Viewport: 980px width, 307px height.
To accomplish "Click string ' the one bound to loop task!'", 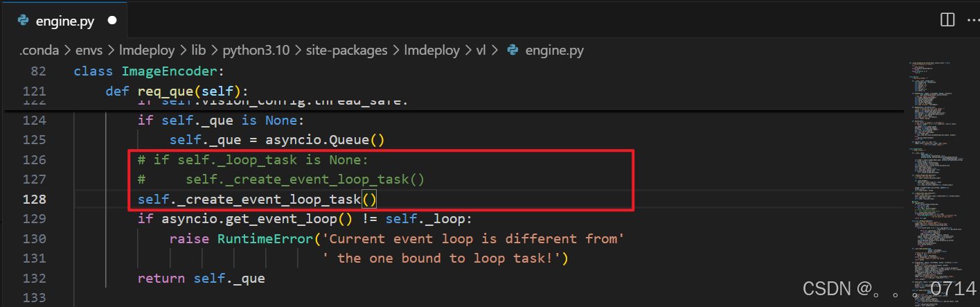I will [x=442, y=258].
